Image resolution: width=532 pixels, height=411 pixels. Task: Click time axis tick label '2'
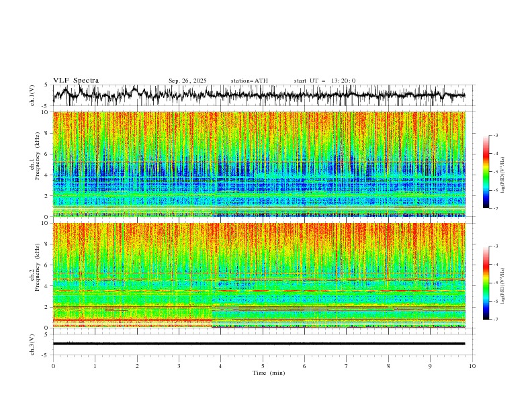pyautogui.click(x=137, y=366)
